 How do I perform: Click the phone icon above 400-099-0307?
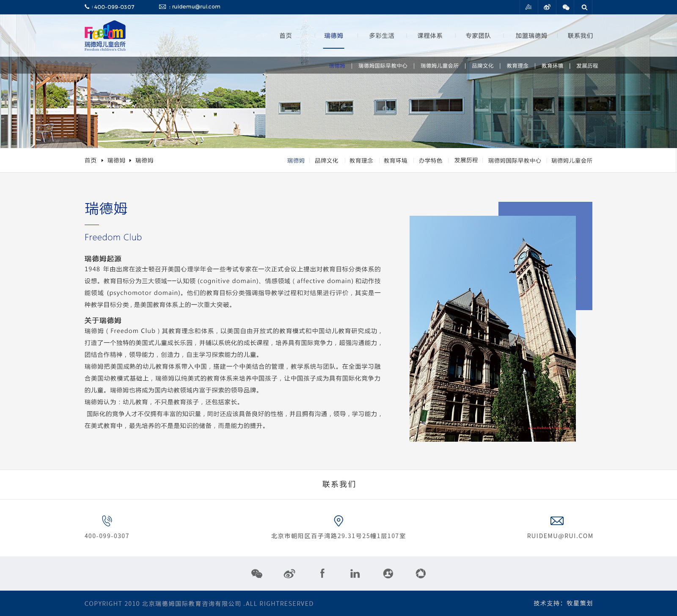(106, 521)
